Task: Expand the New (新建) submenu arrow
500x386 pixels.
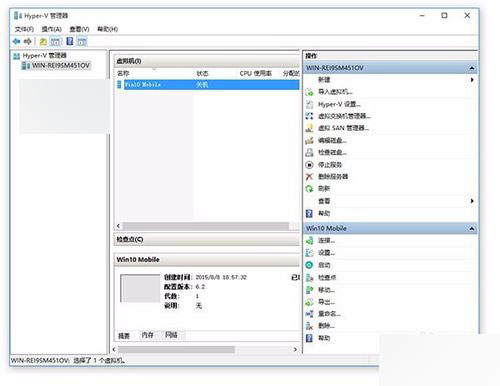Action: [x=472, y=80]
